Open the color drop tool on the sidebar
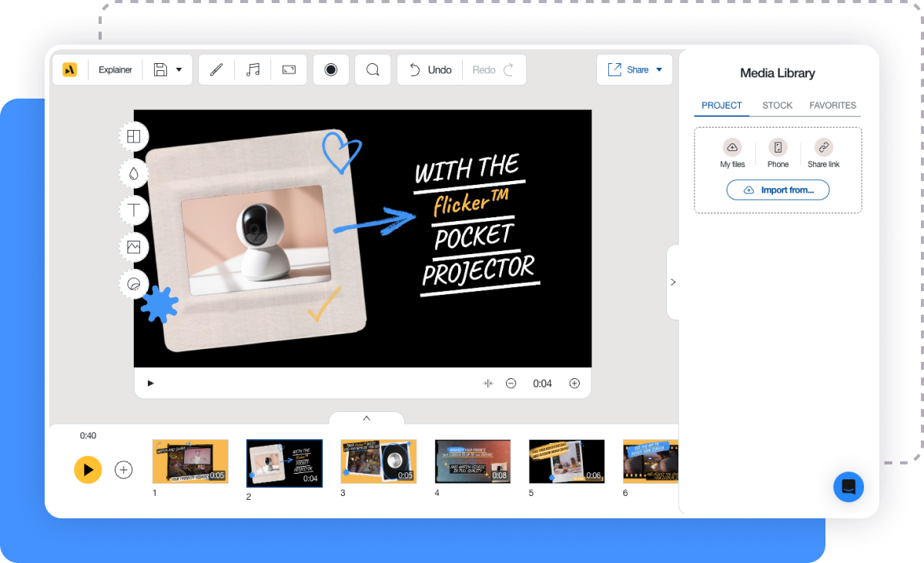This screenshot has height=563, width=924. click(x=133, y=173)
